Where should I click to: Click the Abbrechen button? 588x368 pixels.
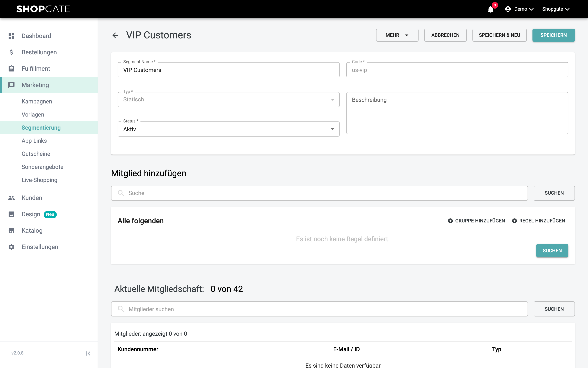[445, 35]
